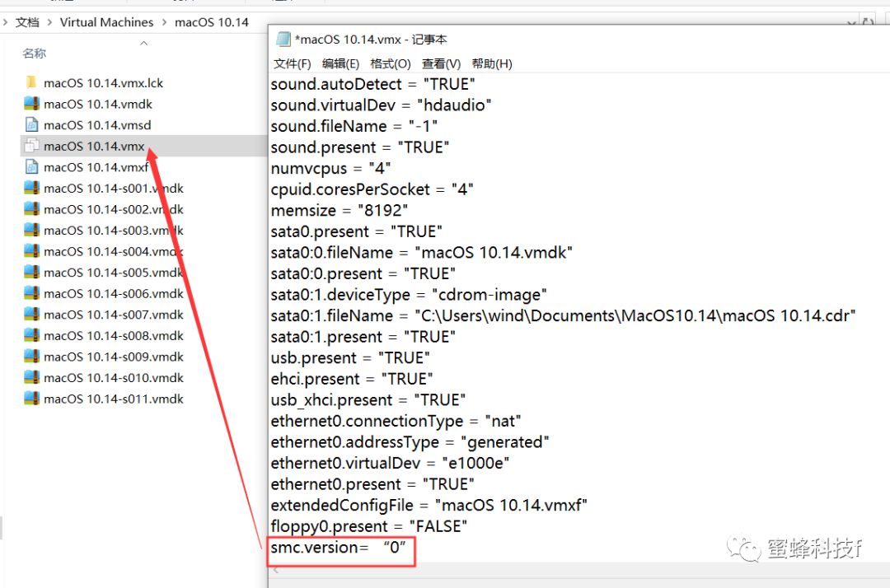Click macOS 10.14 breadcrumb segment
This screenshot has height=588, width=890.
pos(212,22)
